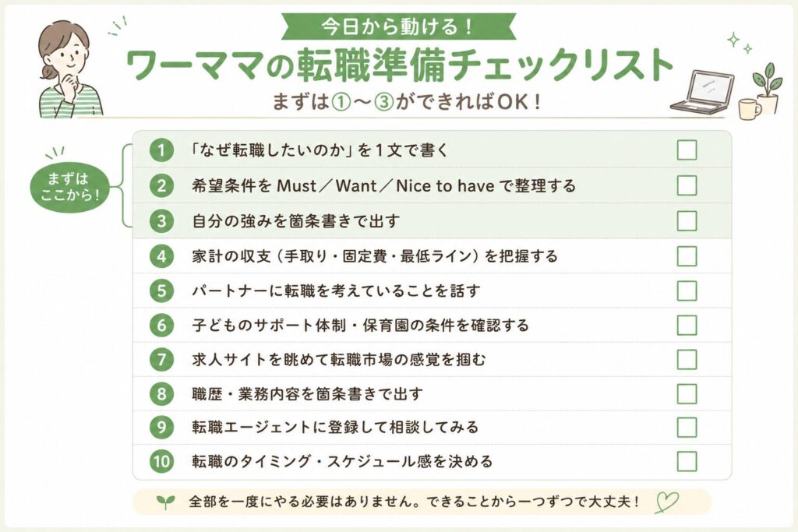Click the coffee mug illustration

click(749, 109)
